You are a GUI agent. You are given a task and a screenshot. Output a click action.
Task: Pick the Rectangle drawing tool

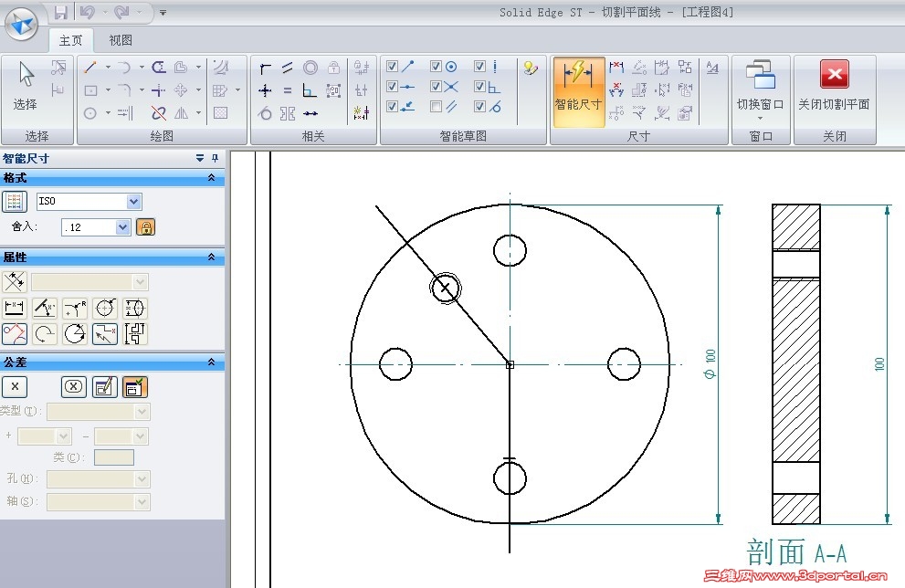[90, 90]
